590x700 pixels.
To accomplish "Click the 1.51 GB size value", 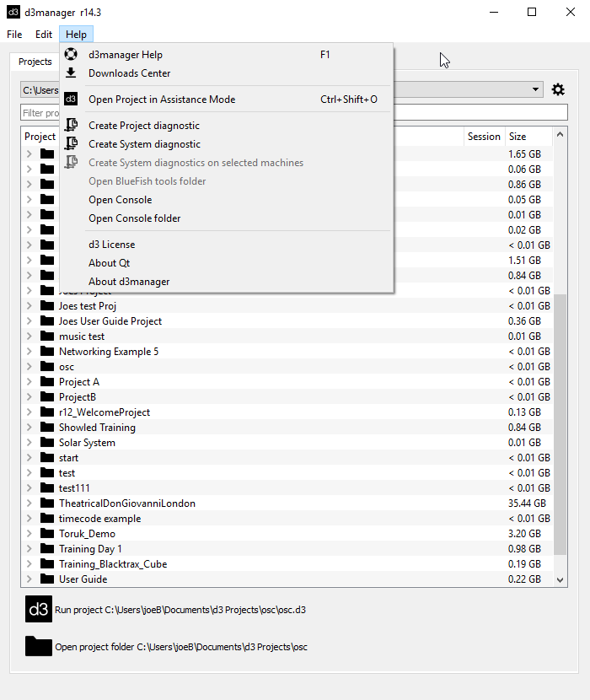I will [524, 261].
